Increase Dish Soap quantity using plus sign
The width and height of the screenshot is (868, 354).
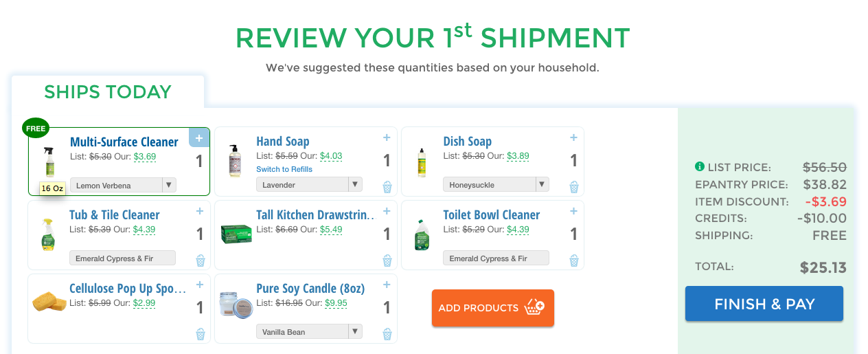coord(573,138)
